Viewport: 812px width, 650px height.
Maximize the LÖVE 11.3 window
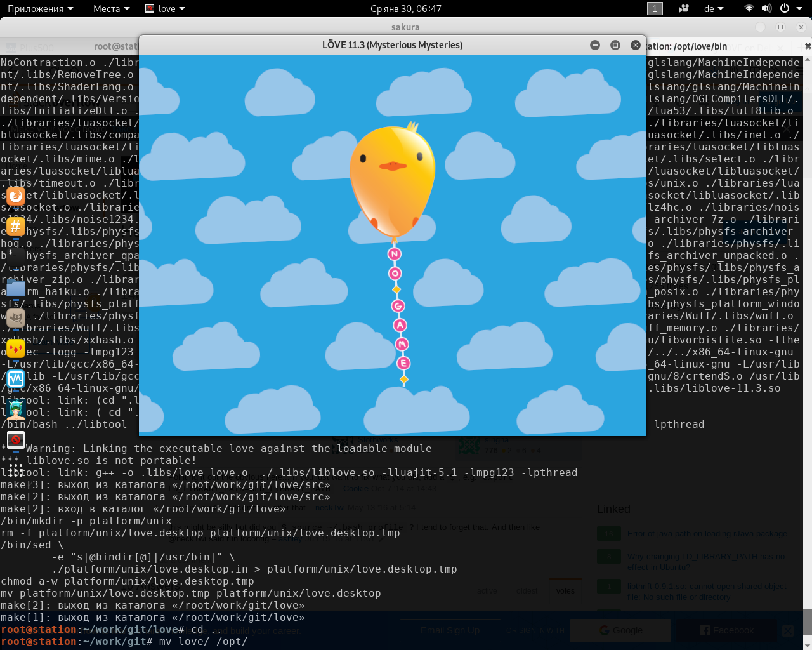[615, 44]
